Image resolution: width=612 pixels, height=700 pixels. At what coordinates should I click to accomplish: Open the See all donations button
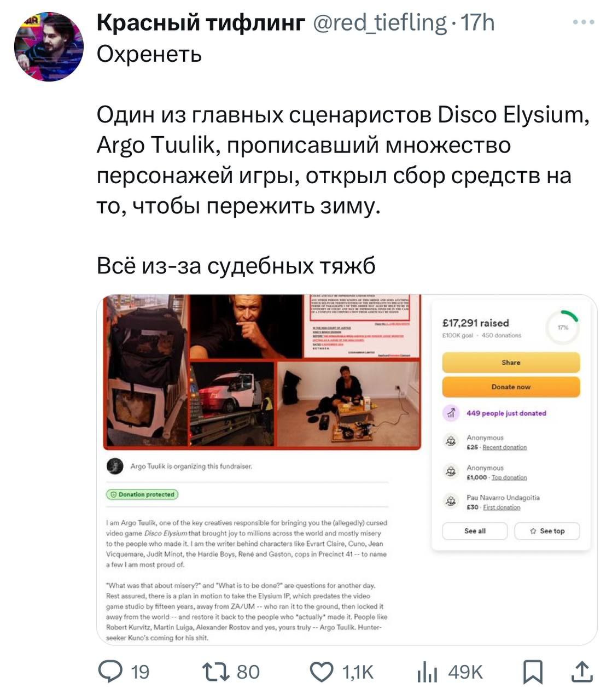(x=475, y=531)
